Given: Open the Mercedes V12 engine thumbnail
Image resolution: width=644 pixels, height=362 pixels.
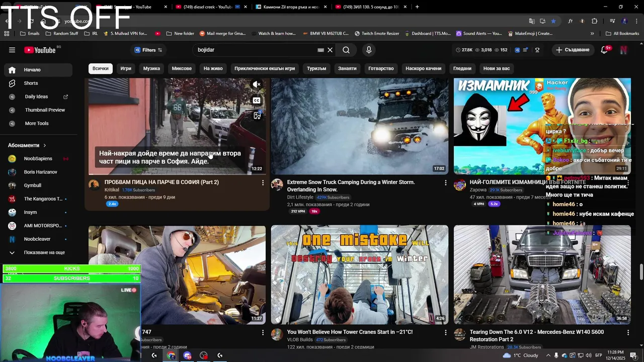Looking at the screenshot, I should (542, 275).
